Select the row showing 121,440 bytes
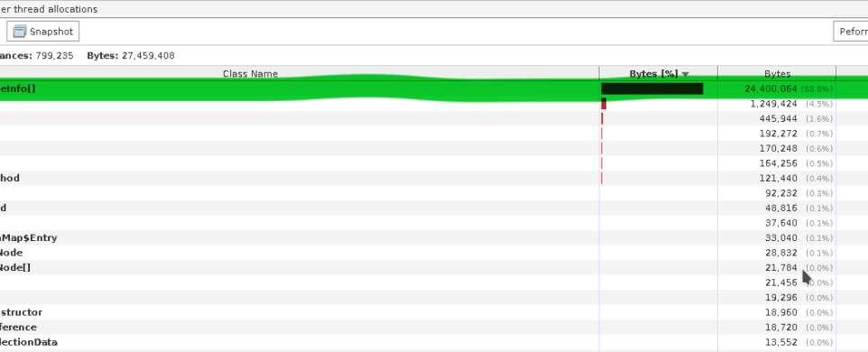This screenshot has height=352, width=868. point(434,178)
